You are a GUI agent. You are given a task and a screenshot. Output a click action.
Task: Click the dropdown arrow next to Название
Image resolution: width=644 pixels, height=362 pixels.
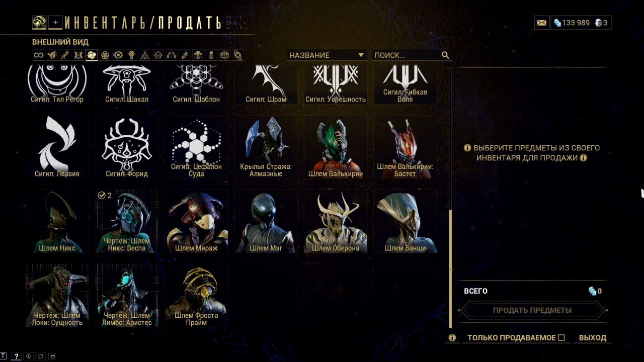(361, 55)
